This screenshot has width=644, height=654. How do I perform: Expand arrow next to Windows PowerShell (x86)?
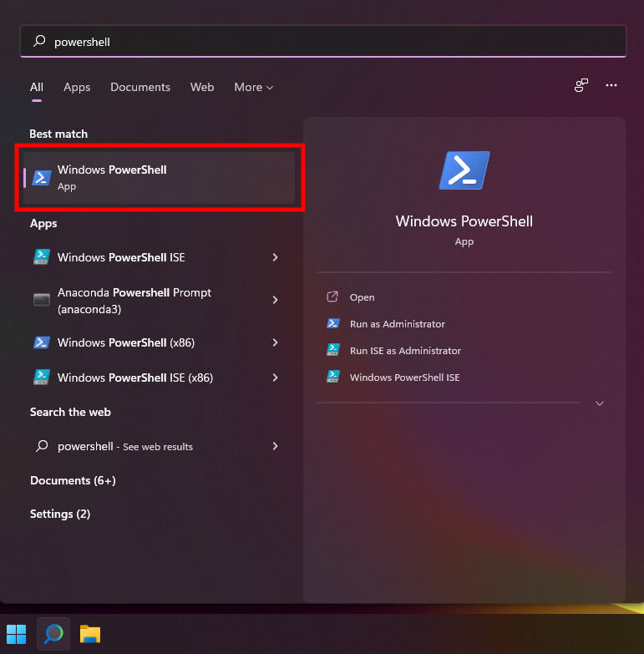[275, 342]
